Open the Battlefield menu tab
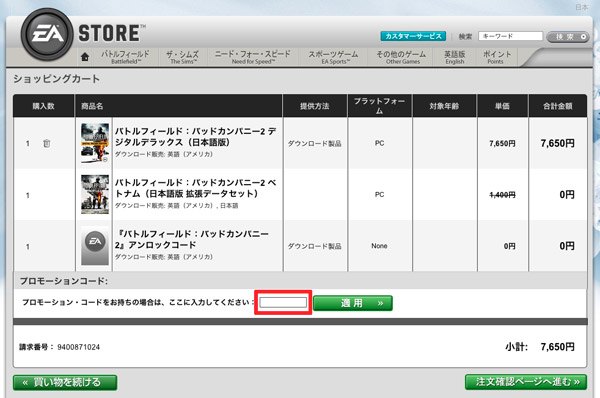 click(x=125, y=57)
